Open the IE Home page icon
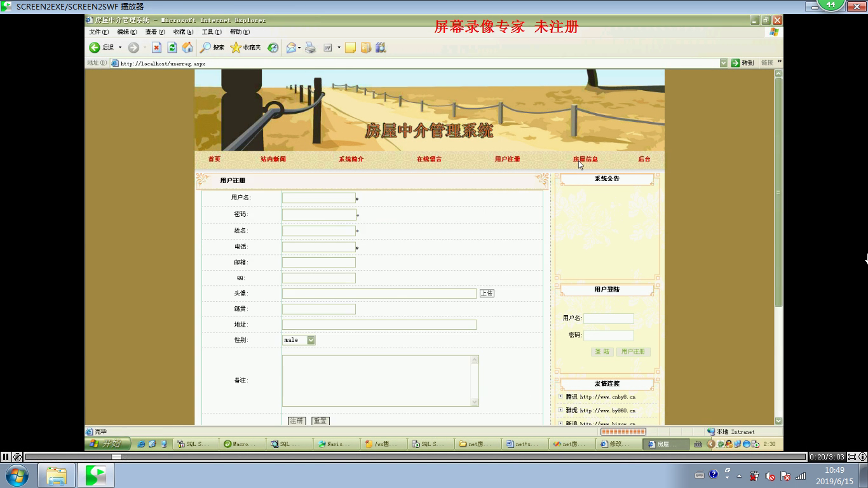868x488 pixels. click(x=188, y=48)
